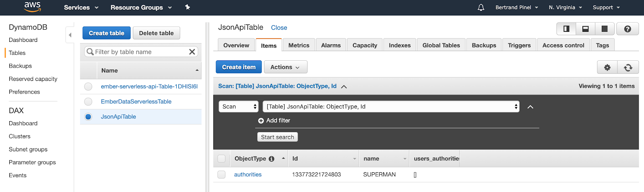The height and width of the screenshot is (192, 644).
Task: Switch to the Alarms tab
Action: pyautogui.click(x=331, y=45)
